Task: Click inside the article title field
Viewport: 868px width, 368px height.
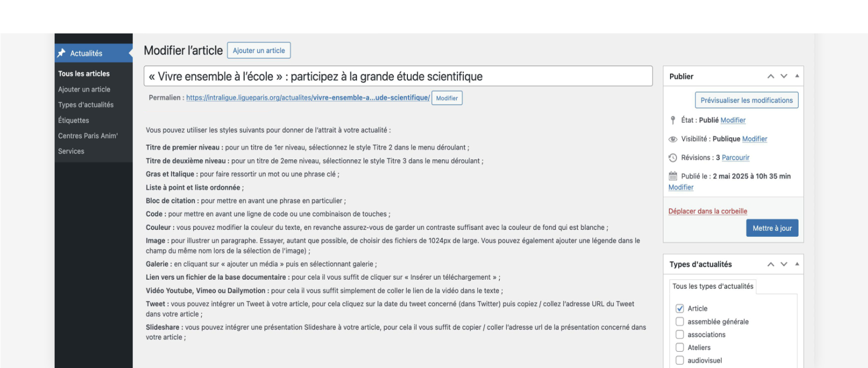Action: click(380, 76)
